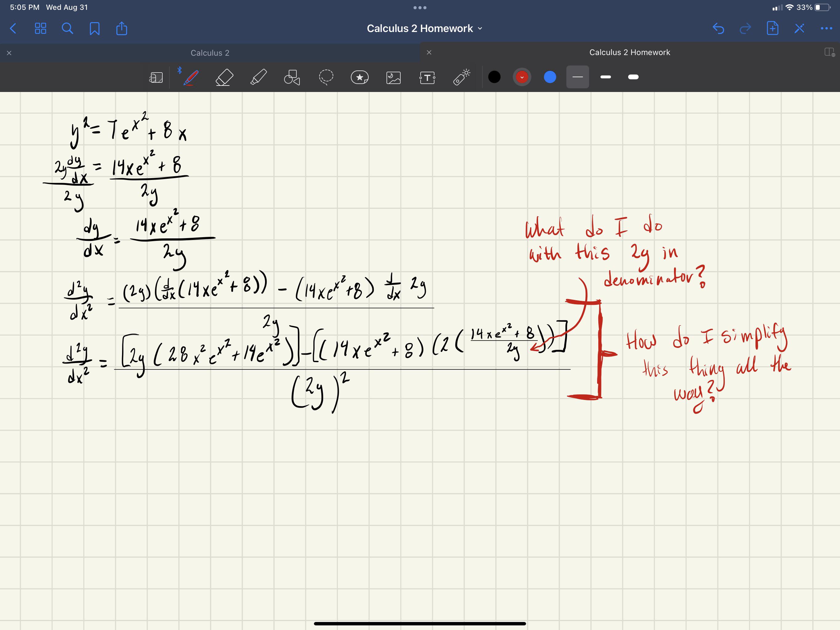Bookmark the current page
This screenshot has width=840, height=630.
click(95, 28)
